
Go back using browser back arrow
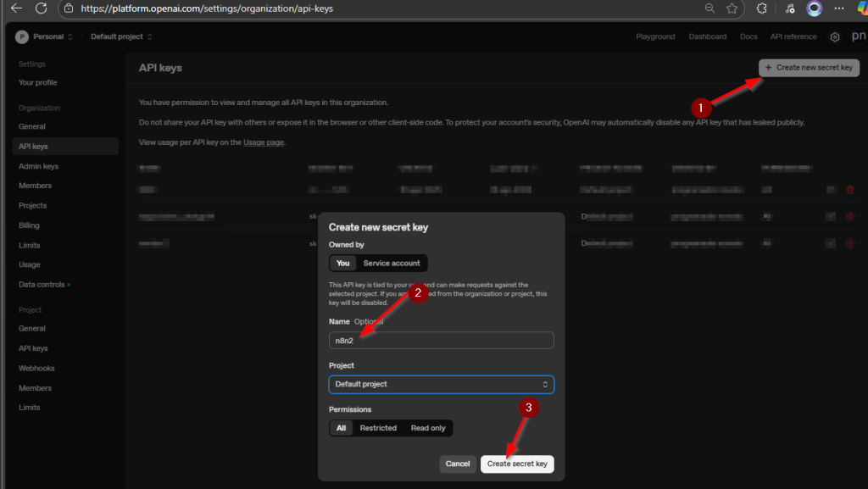pos(17,8)
